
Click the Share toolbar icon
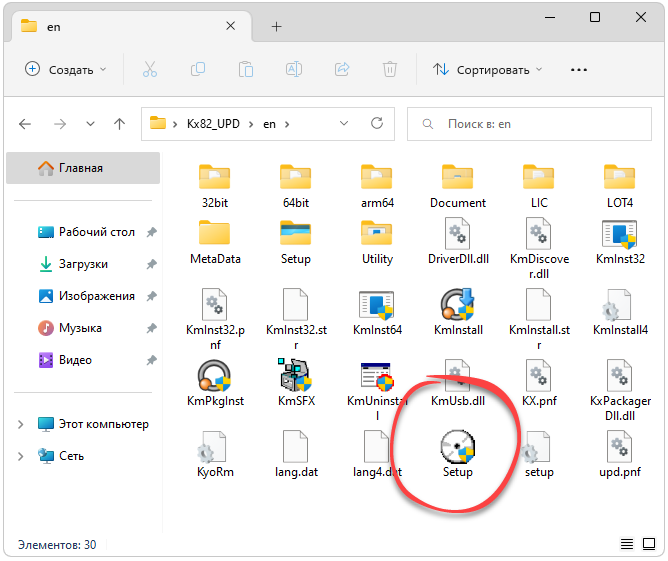click(x=342, y=69)
